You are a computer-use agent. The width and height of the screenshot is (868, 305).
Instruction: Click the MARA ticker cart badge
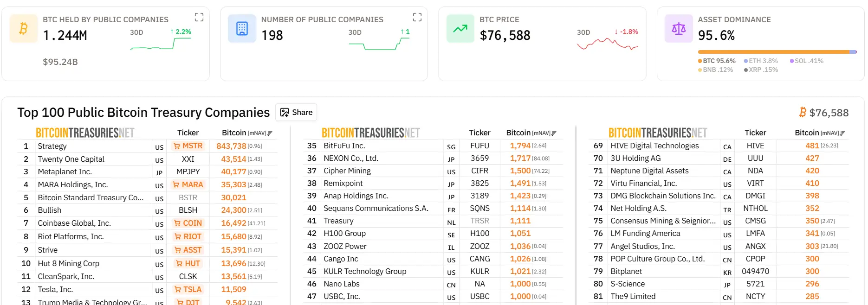[188, 184]
